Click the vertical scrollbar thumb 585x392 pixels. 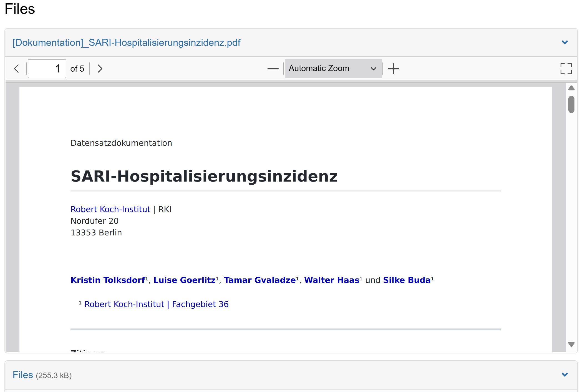tap(571, 104)
